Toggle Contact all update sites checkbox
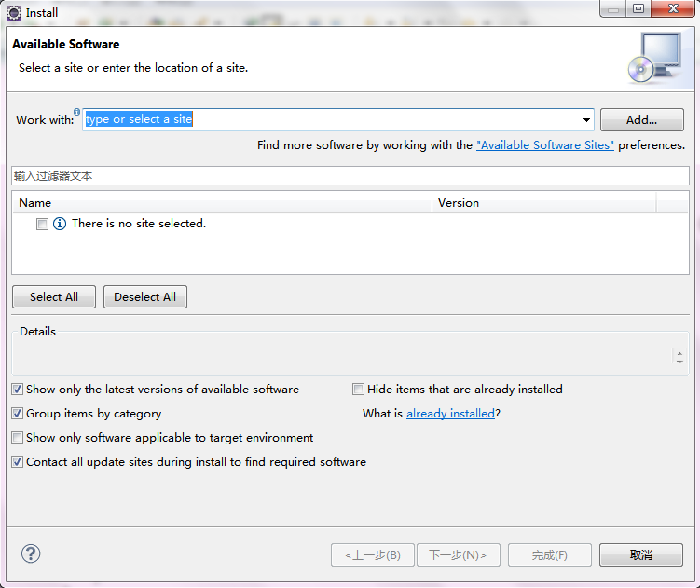Image resolution: width=700 pixels, height=588 pixels. (x=18, y=461)
